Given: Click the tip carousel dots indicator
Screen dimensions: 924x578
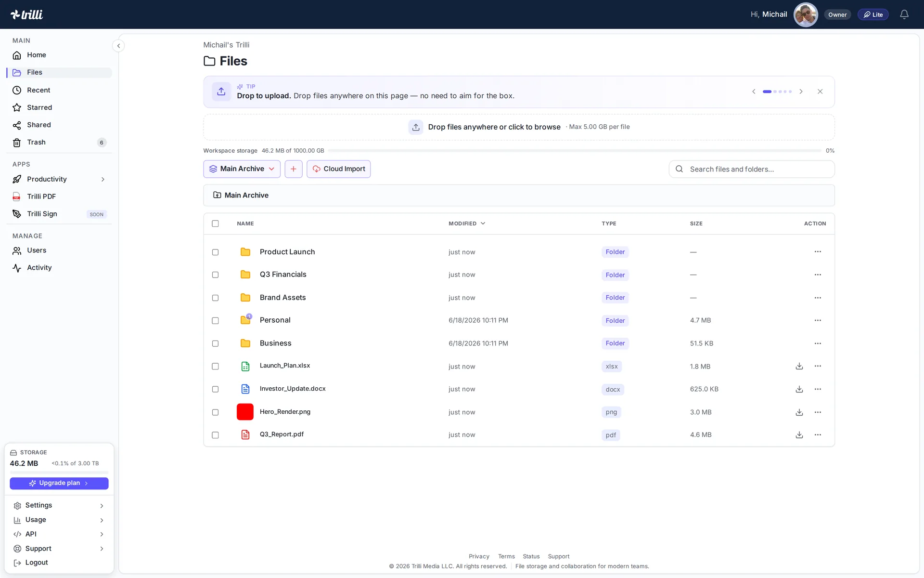Looking at the screenshot, I should (x=777, y=92).
